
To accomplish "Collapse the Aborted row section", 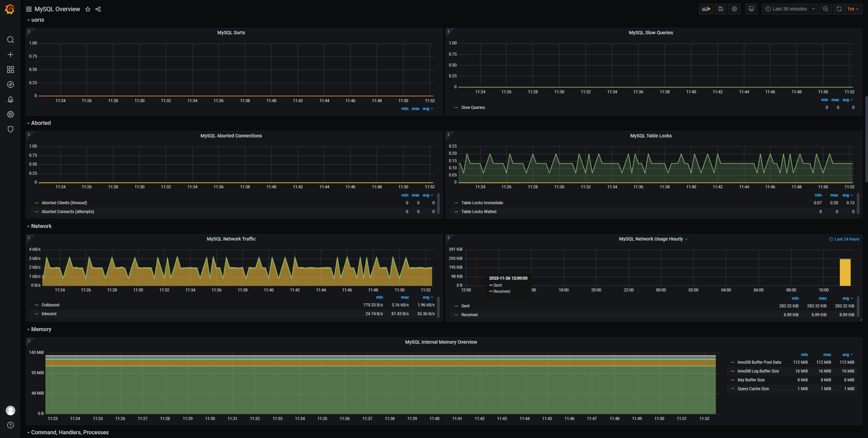I will point(41,123).
